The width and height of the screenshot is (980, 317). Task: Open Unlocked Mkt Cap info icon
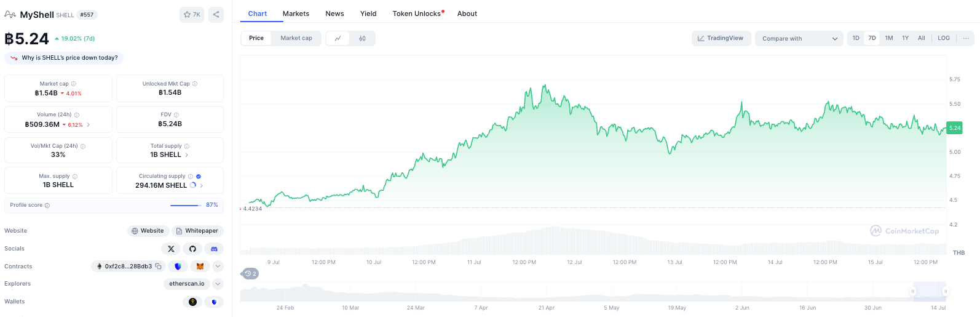click(195, 84)
